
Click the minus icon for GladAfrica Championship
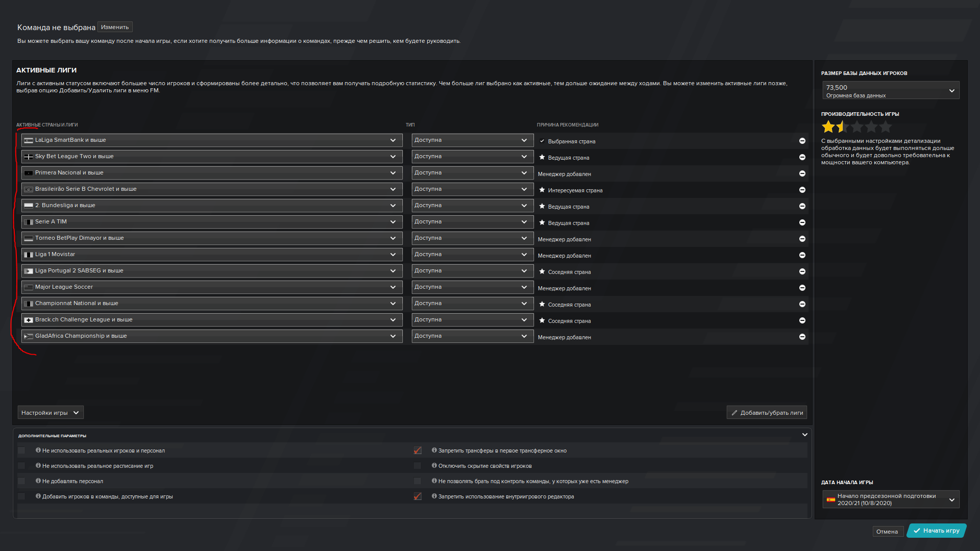pos(802,337)
